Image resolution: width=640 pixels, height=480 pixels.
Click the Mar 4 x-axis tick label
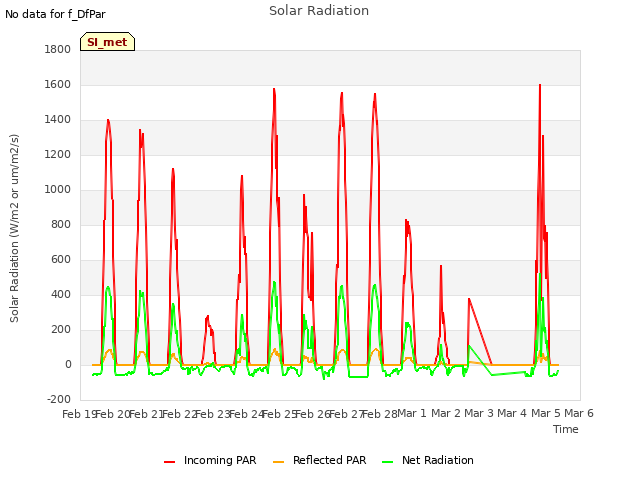tap(512, 413)
